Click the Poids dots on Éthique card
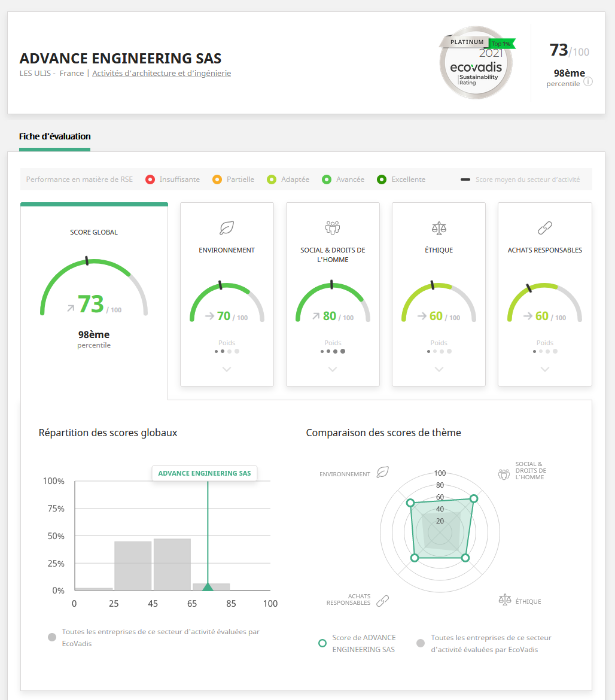The width and height of the screenshot is (615, 700). point(439,351)
